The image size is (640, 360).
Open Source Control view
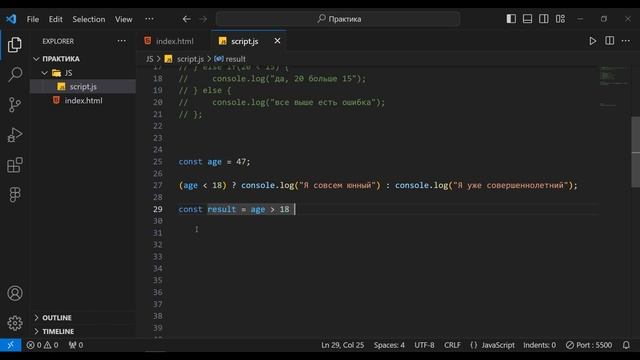(x=15, y=105)
